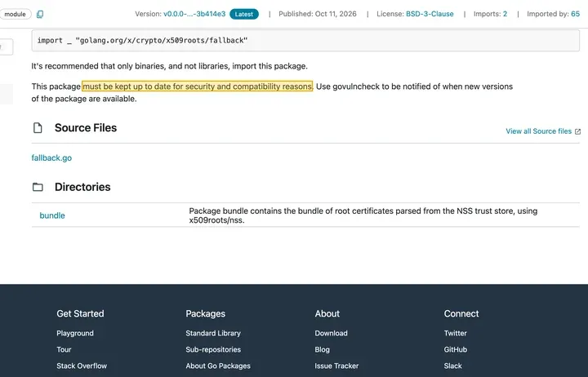Copy the module path using clipboard icon
Image resolution: width=588 pixels, height=377 pixels.
coord(40,14)
